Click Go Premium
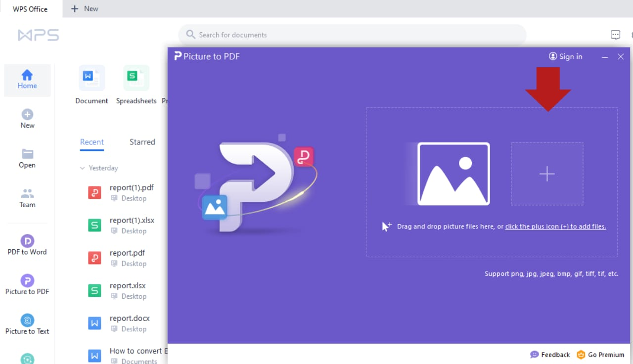633x364 pixels. pyautogui.click(x=600, y=355)
